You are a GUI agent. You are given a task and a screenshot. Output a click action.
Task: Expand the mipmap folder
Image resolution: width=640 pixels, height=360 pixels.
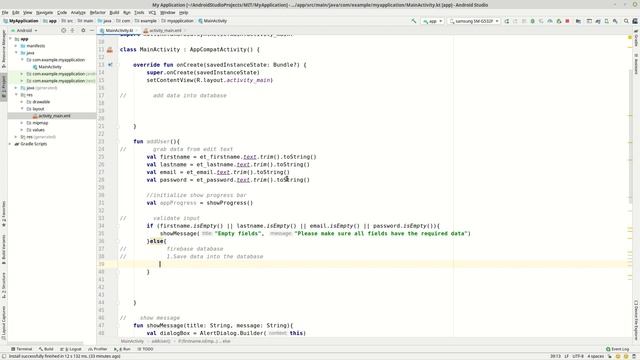(22, 123)
